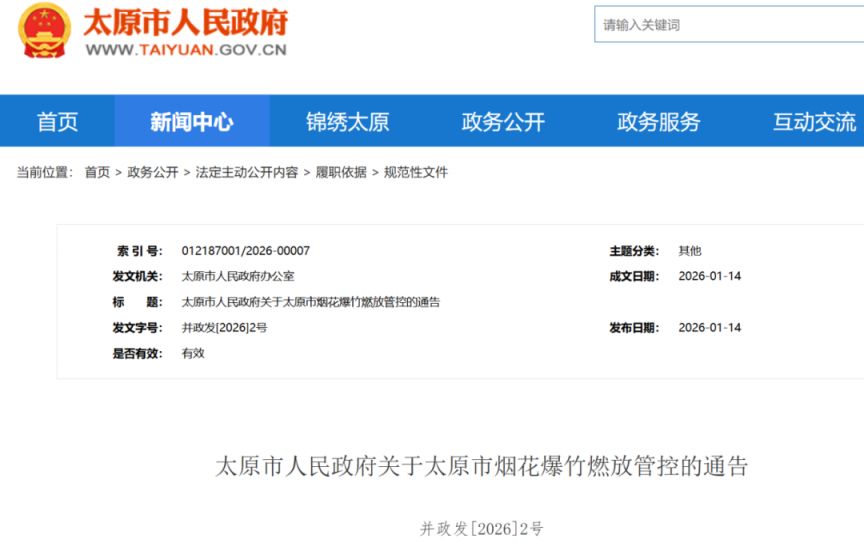Viewport: 864px width, 551px height.
Task: Click the 索引号 field label
Action: (x=139, y=251)
